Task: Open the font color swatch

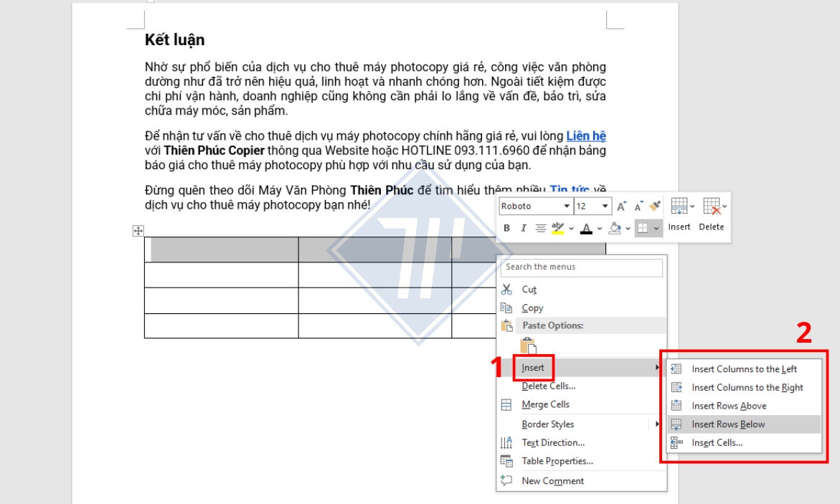Action: (587, 227)
